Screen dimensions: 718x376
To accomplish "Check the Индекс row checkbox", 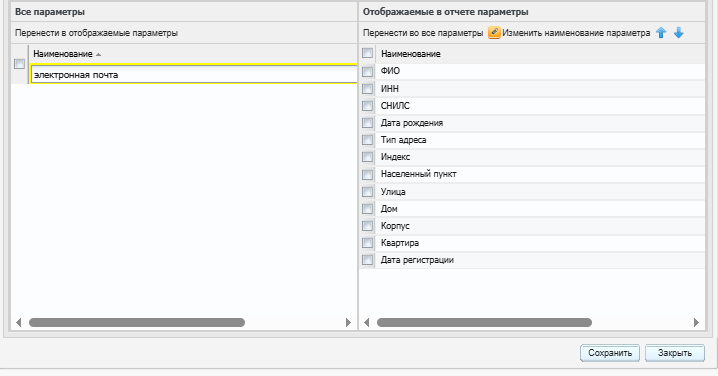I will click(367, 157).
